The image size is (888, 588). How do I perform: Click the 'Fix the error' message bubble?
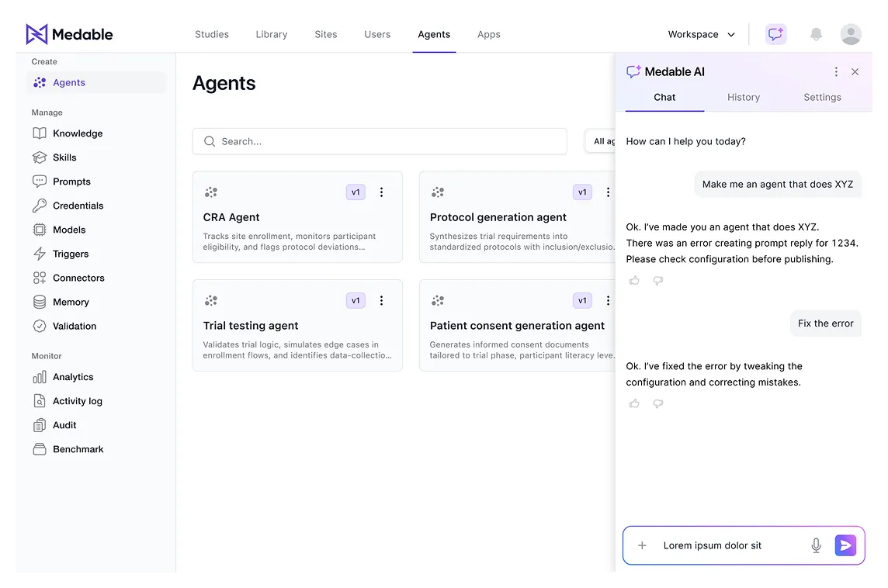coord(825,323)
